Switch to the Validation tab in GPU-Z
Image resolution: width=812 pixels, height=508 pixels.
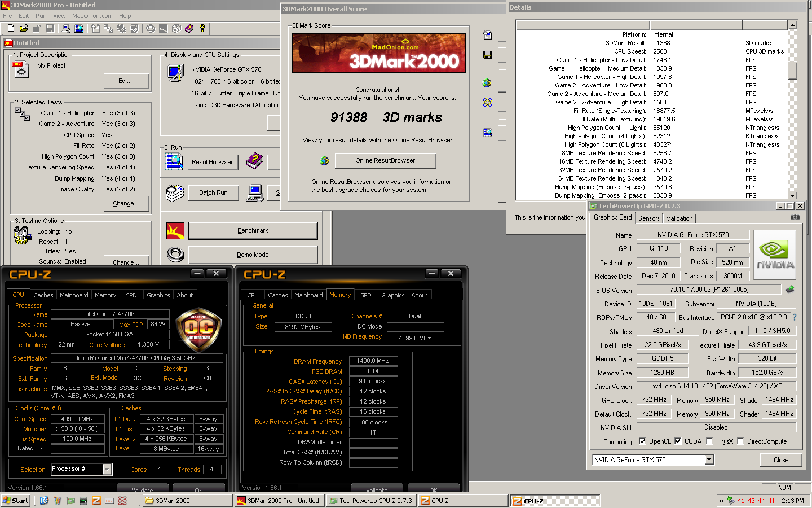(x=679, y=218)
